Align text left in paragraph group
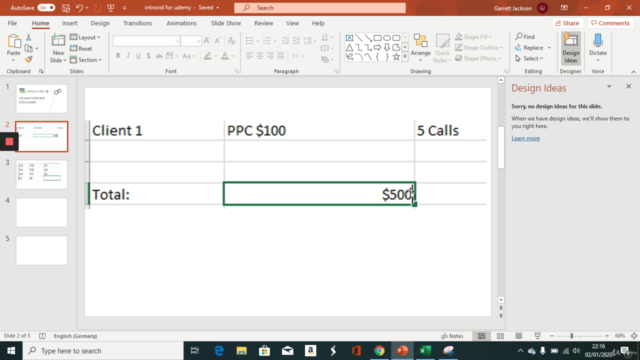The width and height of the screenshot is (640, 360). [x=249, y=56]
